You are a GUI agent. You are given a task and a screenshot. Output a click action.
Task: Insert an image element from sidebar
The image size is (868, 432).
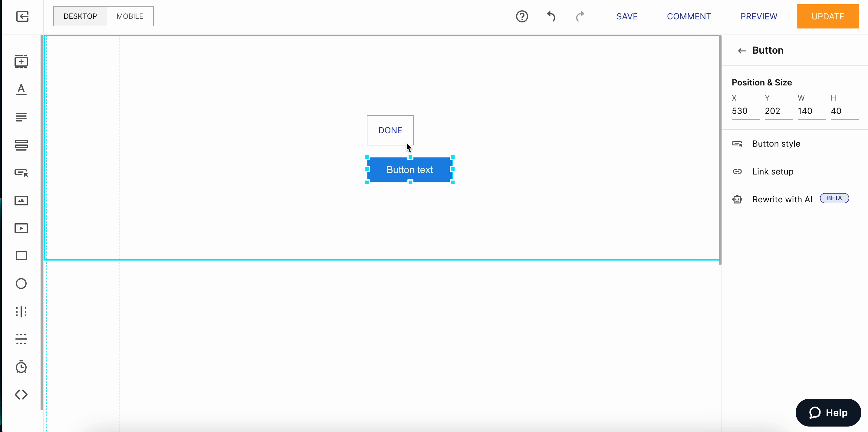[x=21, y=201]
